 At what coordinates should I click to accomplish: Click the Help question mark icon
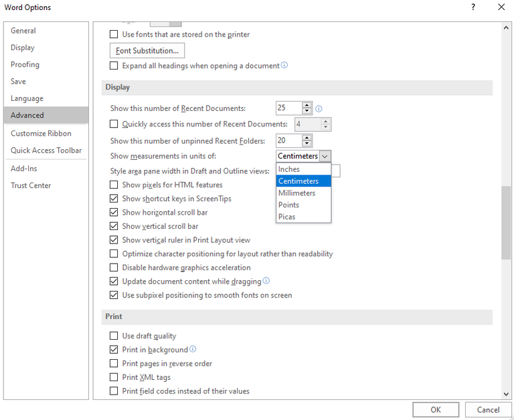(473, 7)
